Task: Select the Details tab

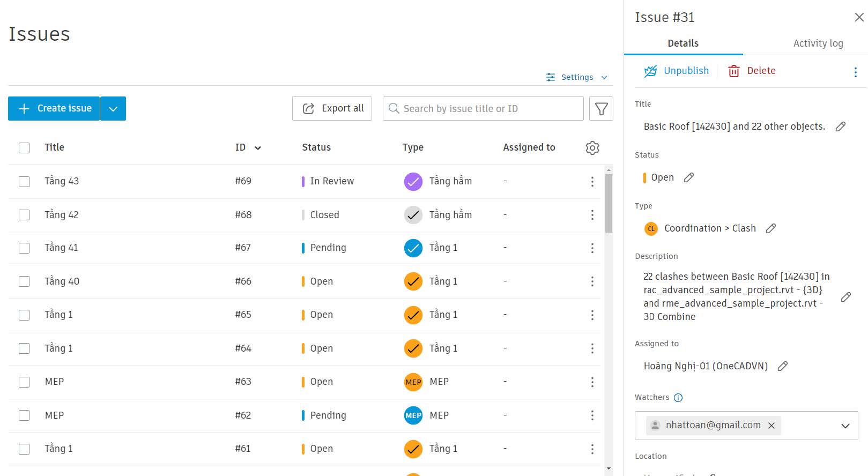Action: 683,43
